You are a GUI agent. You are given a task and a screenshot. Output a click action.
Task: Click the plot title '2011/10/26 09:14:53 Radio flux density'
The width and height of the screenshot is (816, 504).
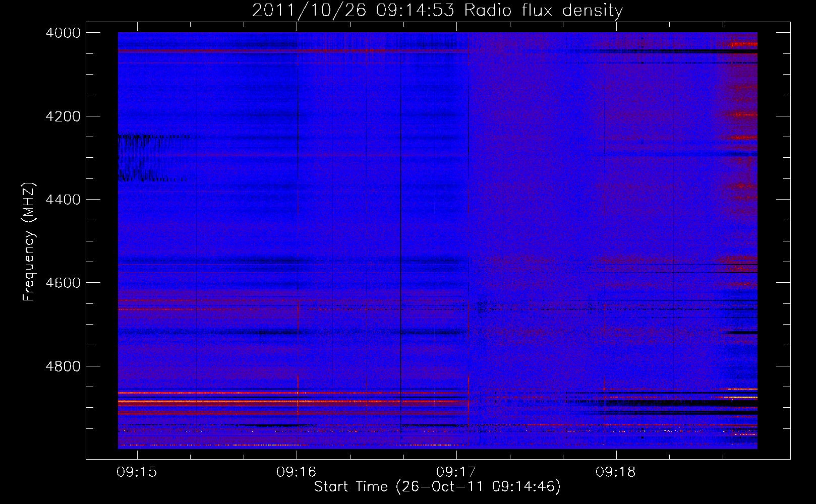(437, 11)
